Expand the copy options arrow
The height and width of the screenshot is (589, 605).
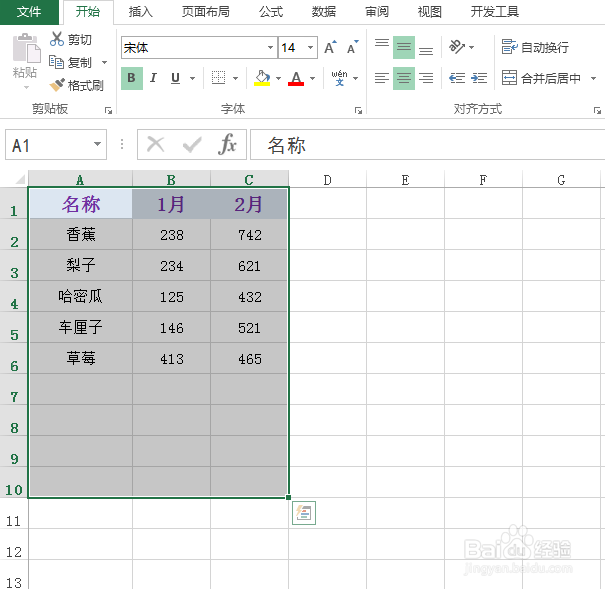[104, 62]
